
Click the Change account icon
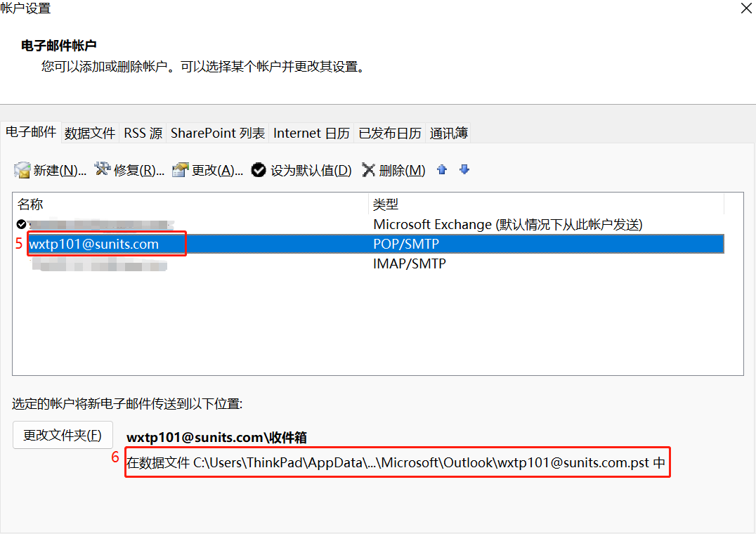(181, 170)
